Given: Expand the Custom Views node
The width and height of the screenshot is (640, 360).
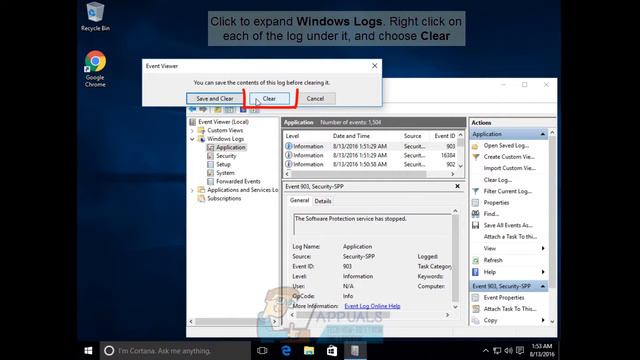Looking at the screenshot, I should coord(192,131).
